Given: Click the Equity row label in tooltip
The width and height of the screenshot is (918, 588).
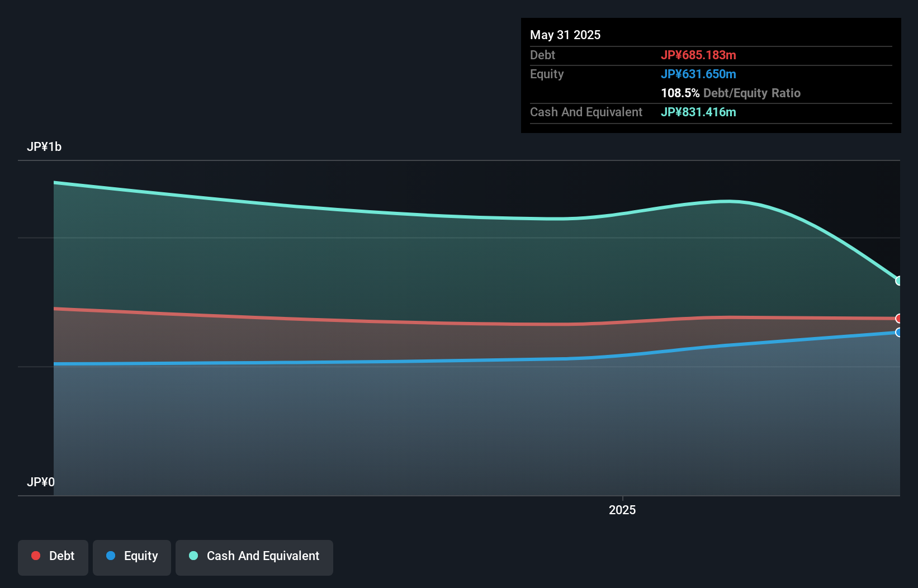Looking at the screenshot, I should 547,74.
